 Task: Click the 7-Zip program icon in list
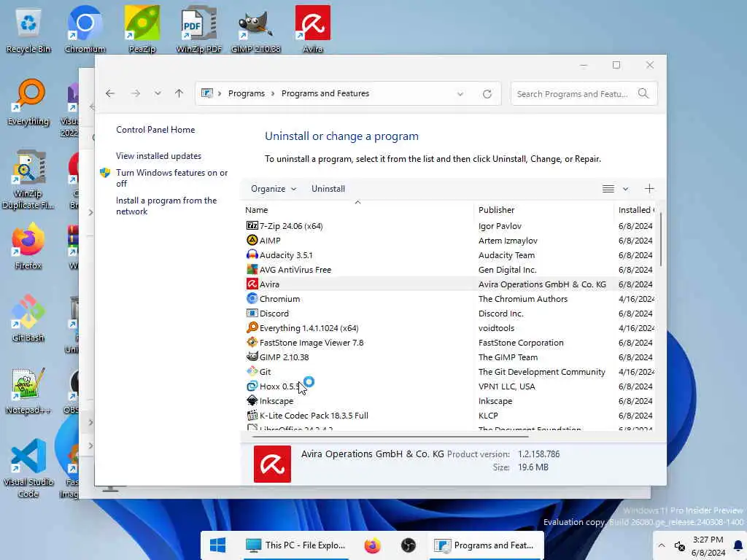(252, 226)
